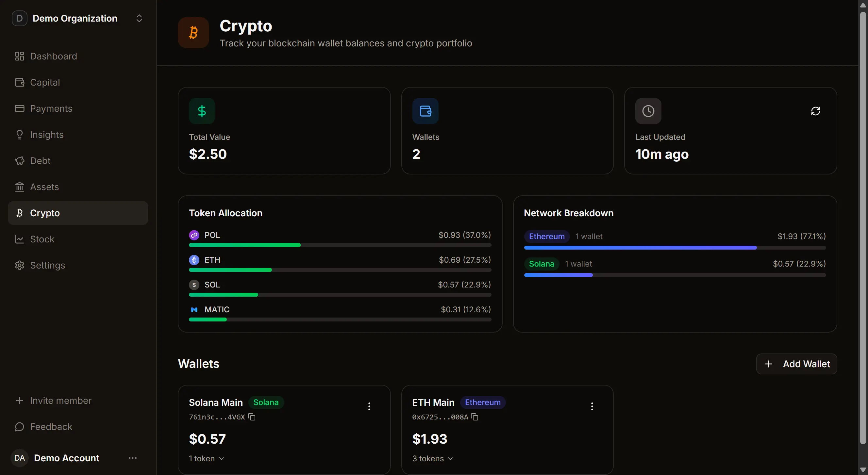Viewport: 868px width, 475px height.
Task: Click the SOL token icon
Action: 194,285
